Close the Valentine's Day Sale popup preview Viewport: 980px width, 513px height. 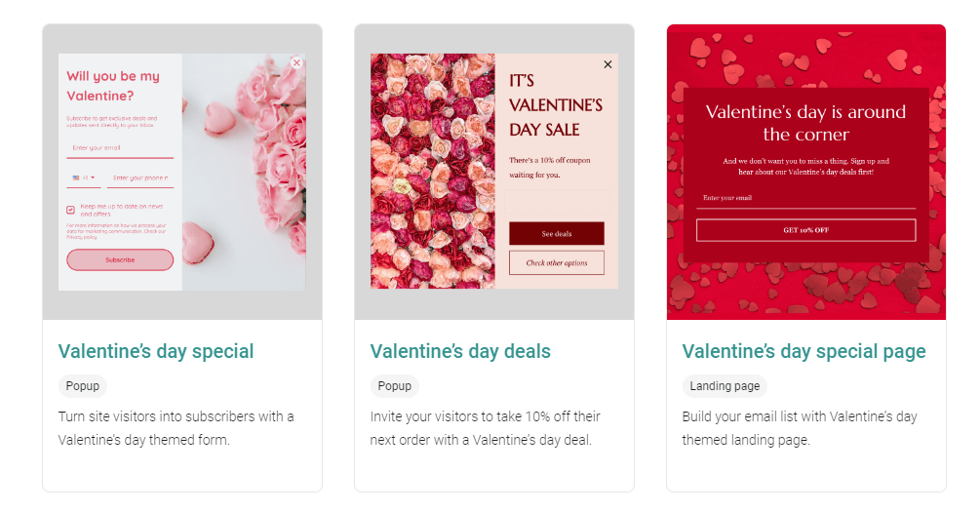pyautogui.click(x=608, y=64)
